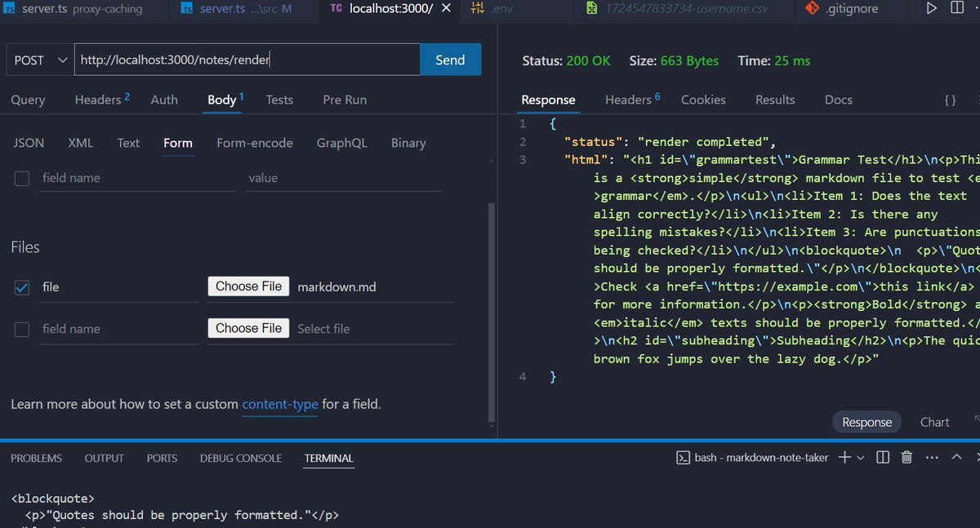The image size is (980, 528).
Task: Click the trash icon to kill terminal
Action: click(906, 458)
